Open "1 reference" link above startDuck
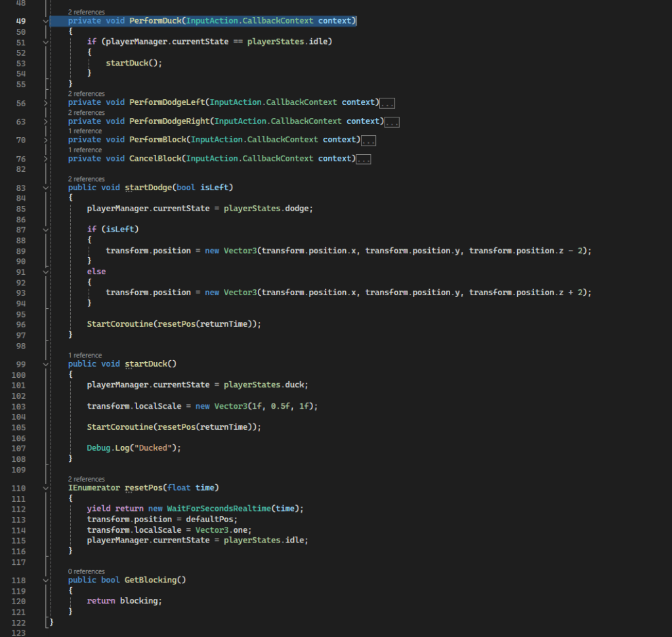This screenshot has height=637, width=672. [85, 356]
